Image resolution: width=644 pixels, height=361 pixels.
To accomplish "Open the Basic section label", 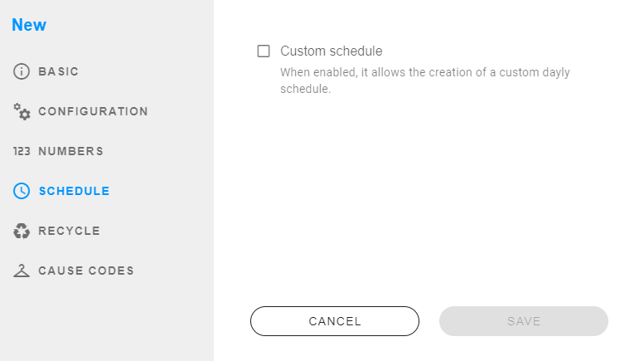I will [59, 71].
